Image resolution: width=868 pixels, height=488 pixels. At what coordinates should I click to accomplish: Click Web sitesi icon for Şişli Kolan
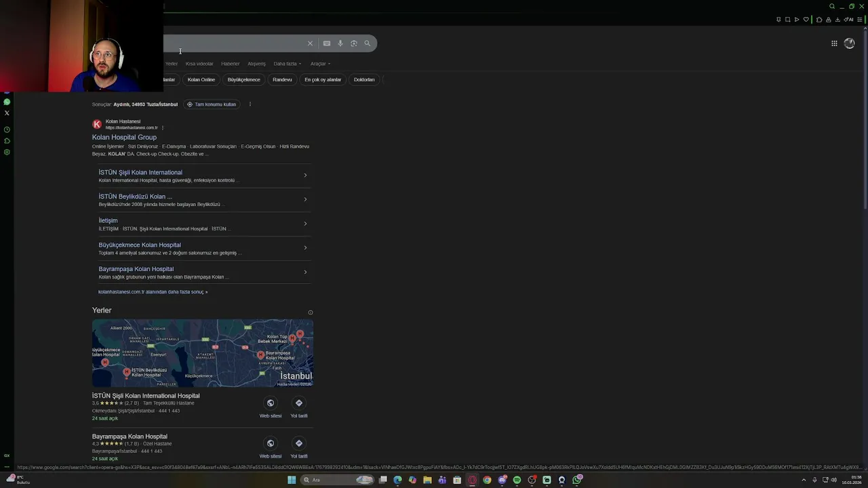click(x=271, y=403)
